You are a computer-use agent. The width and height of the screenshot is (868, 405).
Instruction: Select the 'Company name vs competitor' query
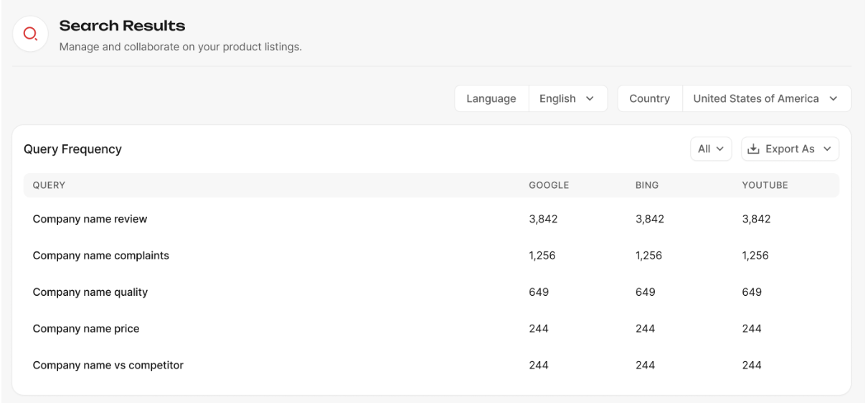coord(108,366)
